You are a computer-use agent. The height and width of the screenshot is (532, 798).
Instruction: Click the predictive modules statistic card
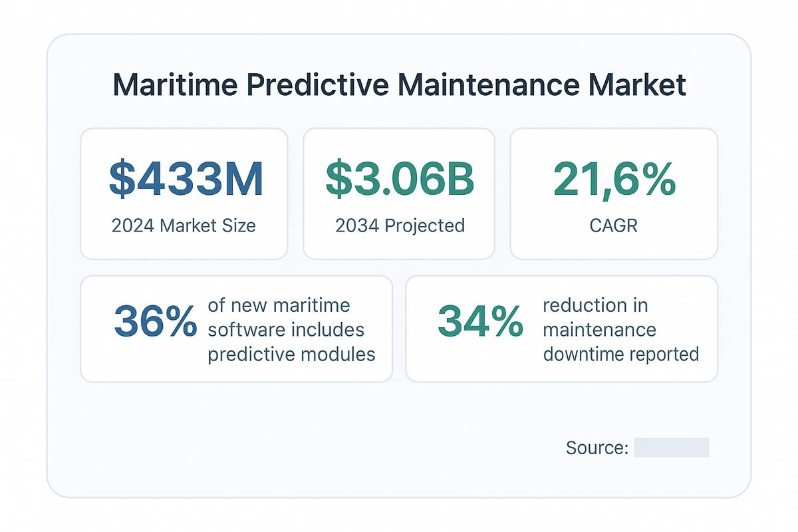236,328
